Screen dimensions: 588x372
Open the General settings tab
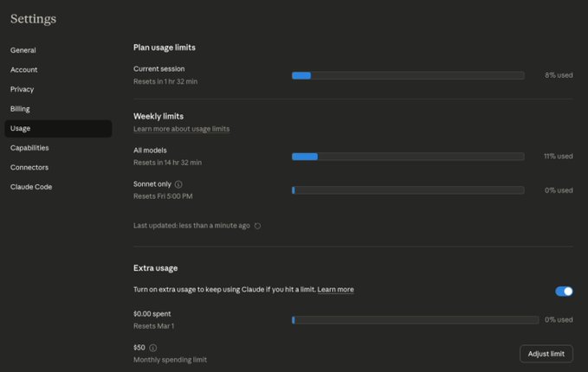(23, 50)
